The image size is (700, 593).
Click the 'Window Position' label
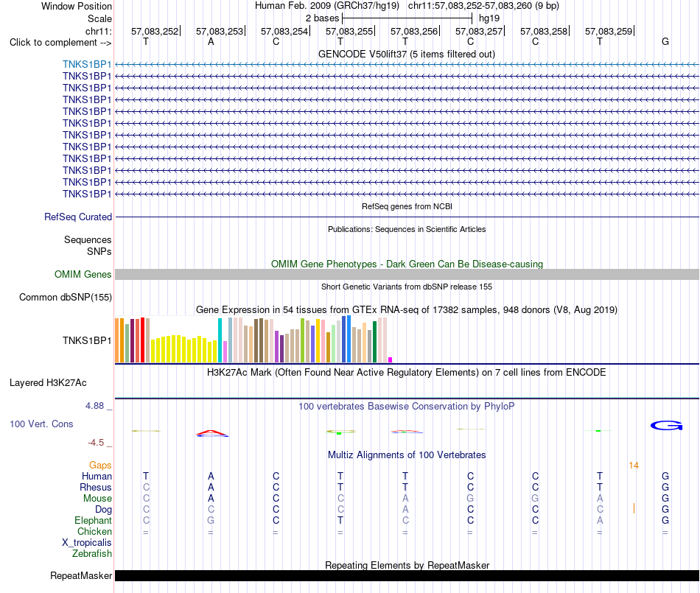pyautogui.click(x=77, y=6)
